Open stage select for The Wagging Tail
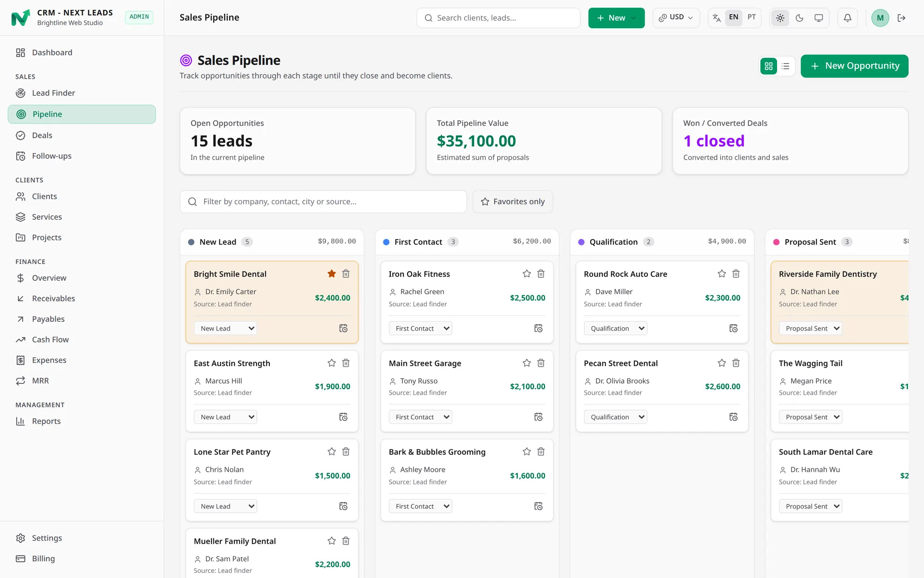The height and width of the screenshot is (578, 924). [810, 417]
